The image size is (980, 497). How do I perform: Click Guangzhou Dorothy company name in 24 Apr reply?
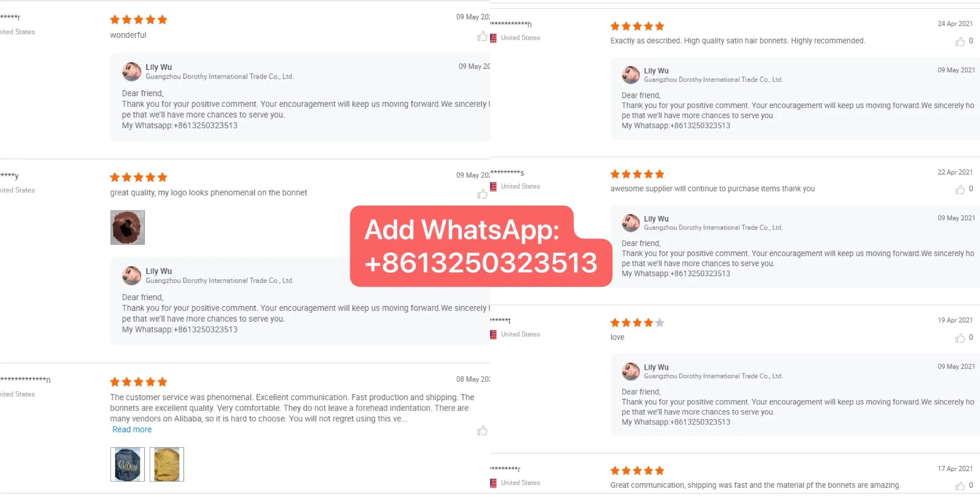[713, 79]
